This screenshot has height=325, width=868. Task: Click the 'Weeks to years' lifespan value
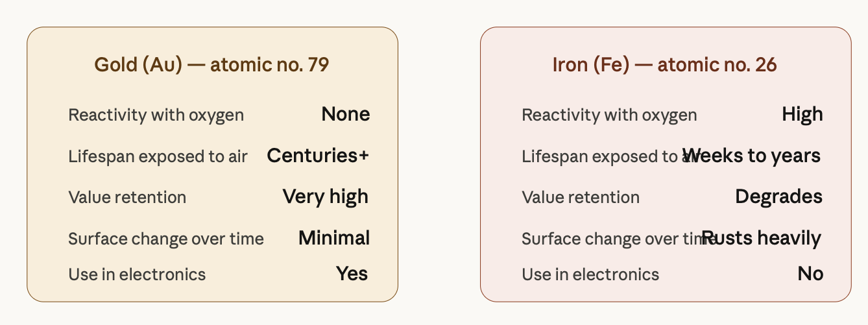[x=752, y=156]
